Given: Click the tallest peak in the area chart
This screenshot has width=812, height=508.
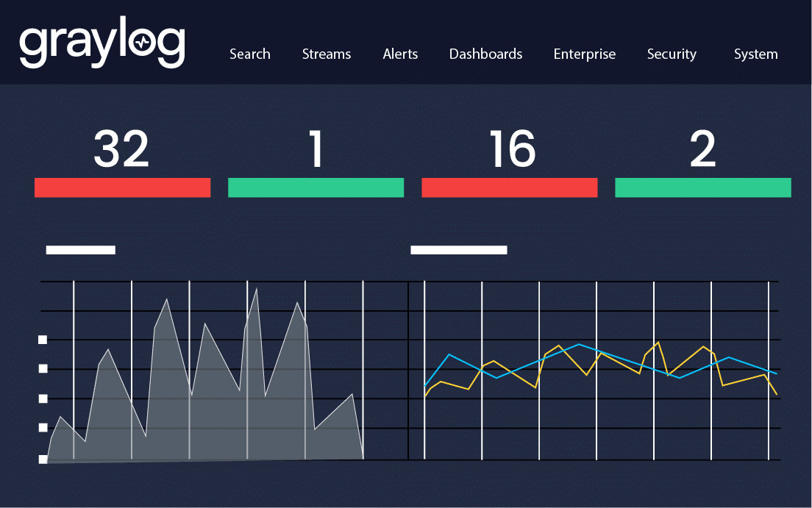Looking at the screenshot, I should pos(256,290).
